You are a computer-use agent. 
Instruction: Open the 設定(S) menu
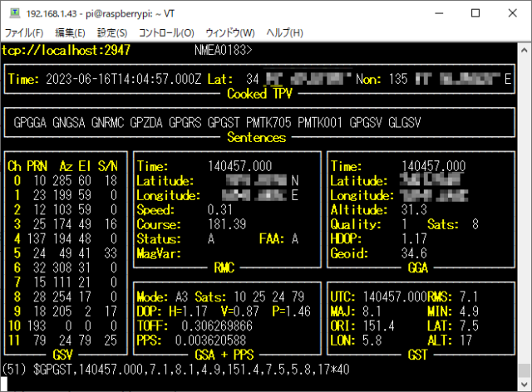click(x=112, y=32)
